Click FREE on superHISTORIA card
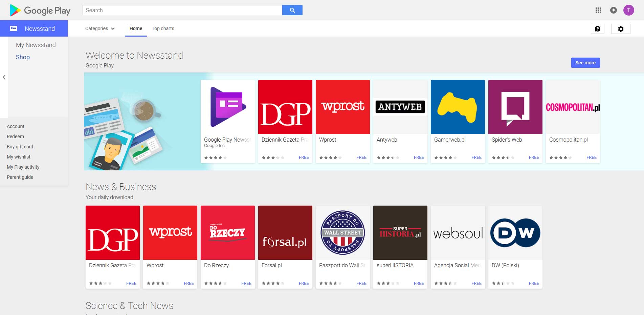Screen dimensions: 644x315 [x=419, y=283]
